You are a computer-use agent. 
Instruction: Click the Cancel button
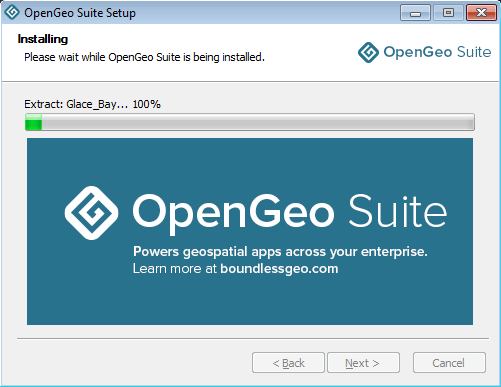[449, 363]
